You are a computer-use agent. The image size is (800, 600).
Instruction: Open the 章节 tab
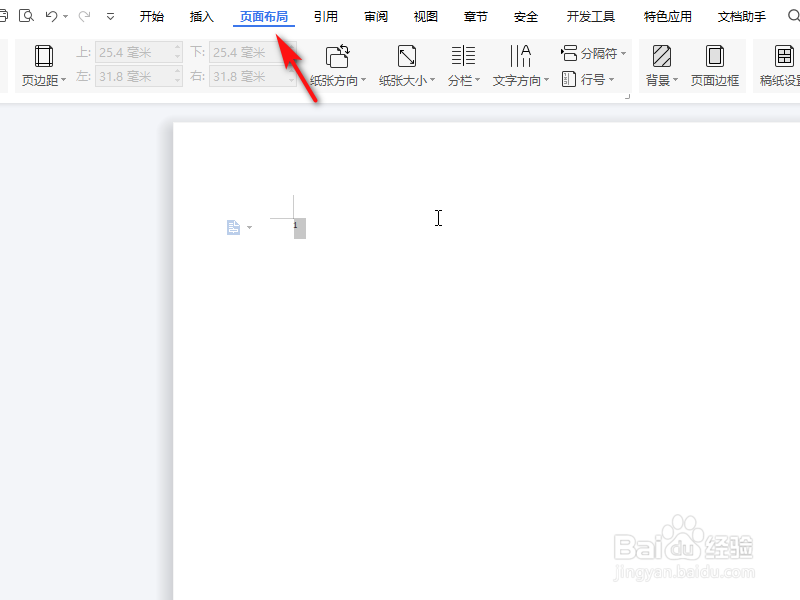click(476, 17)
